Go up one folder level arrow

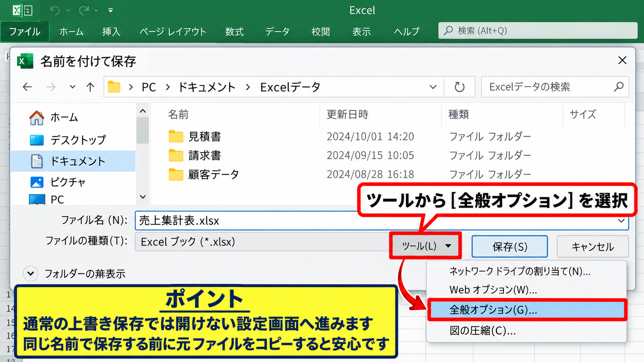pos(90,87)
